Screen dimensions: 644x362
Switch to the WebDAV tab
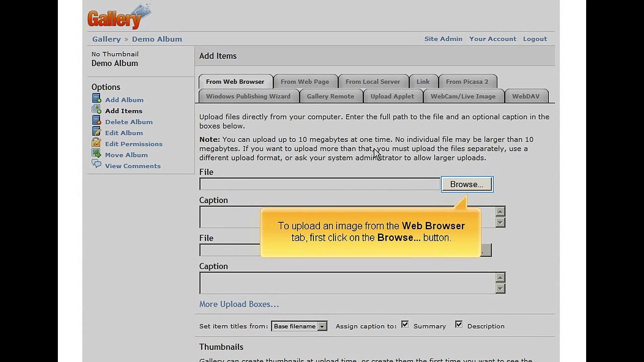coord(526,96)
